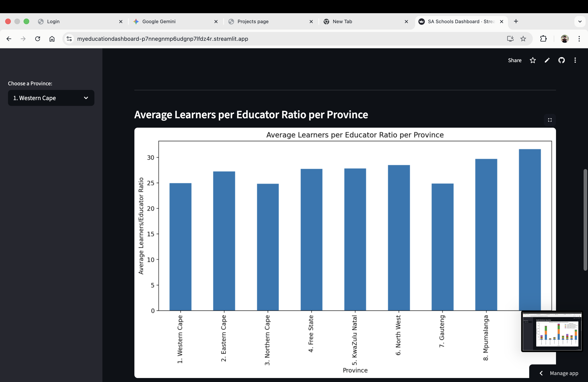Click the '3. Northern Cape' axis label
This screenshot has height=382, width=588.
pyautogui.click(x=267, y=340)
